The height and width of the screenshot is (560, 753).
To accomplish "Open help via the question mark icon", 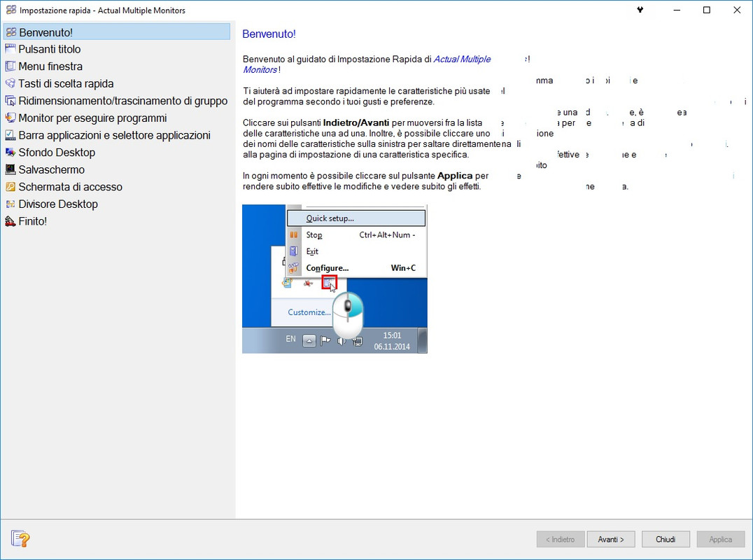I will (20, 539).
